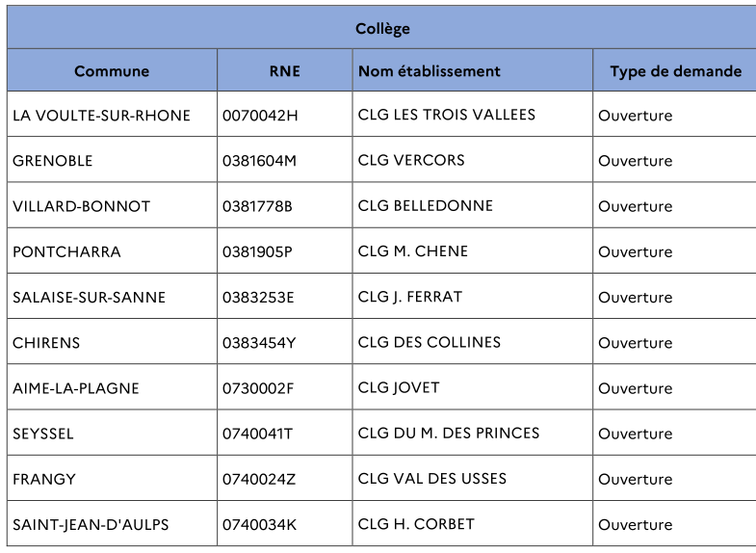Select the CLG VERCORS establishment cell
This screenshot has height=553, width=756.
[411, 161]
